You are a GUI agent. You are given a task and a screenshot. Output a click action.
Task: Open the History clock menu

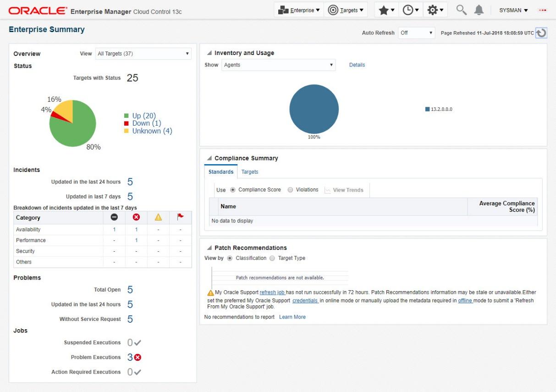click(x=410, y=10)
